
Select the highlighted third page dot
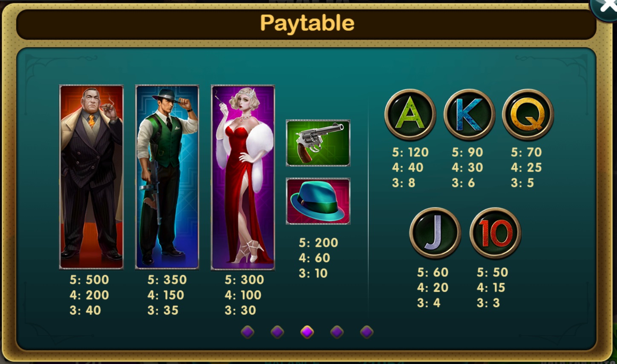[307, 332]
